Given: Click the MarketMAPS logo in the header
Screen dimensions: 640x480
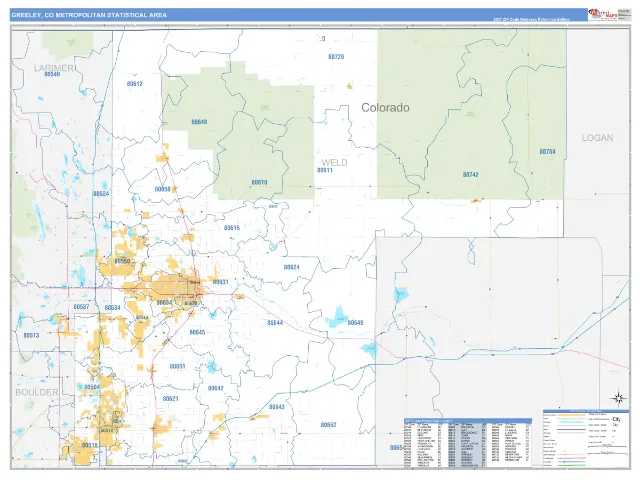Looking at the screenshot, I should pos(602,15).
